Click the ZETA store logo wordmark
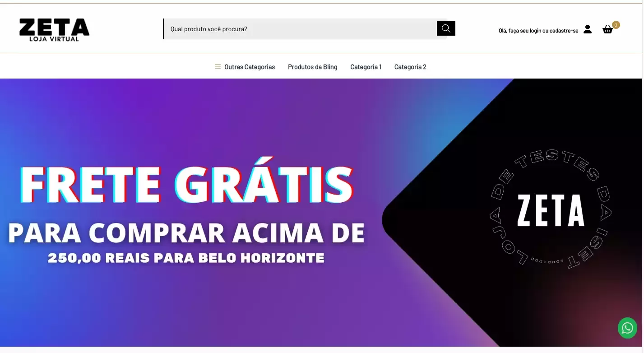Screen dimensions: 644x353 coord(54,27)
